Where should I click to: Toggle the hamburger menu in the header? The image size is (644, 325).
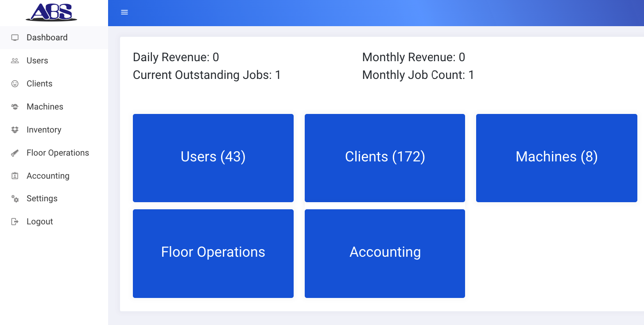coord(124,12)
